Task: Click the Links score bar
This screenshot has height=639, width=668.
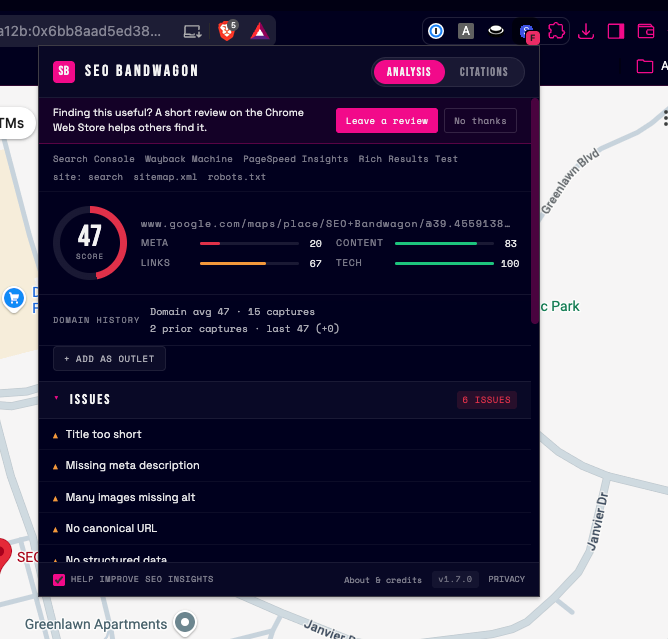Action: (249, 263)
